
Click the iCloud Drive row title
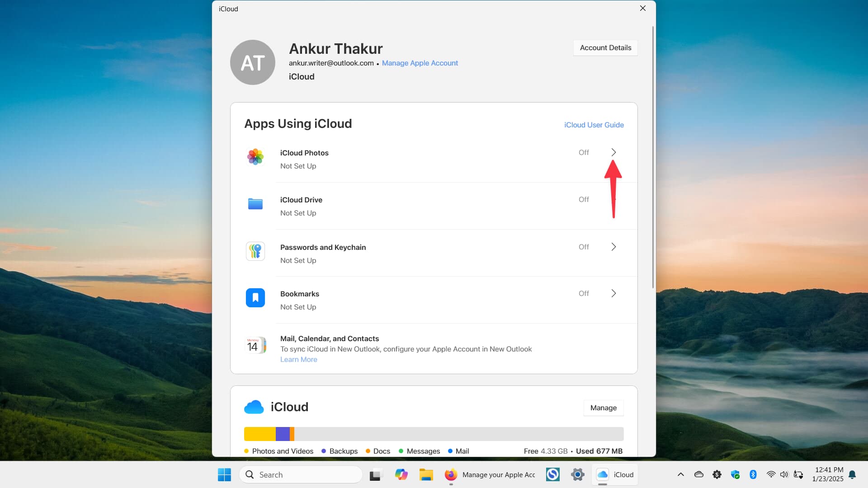click(301, 200)
